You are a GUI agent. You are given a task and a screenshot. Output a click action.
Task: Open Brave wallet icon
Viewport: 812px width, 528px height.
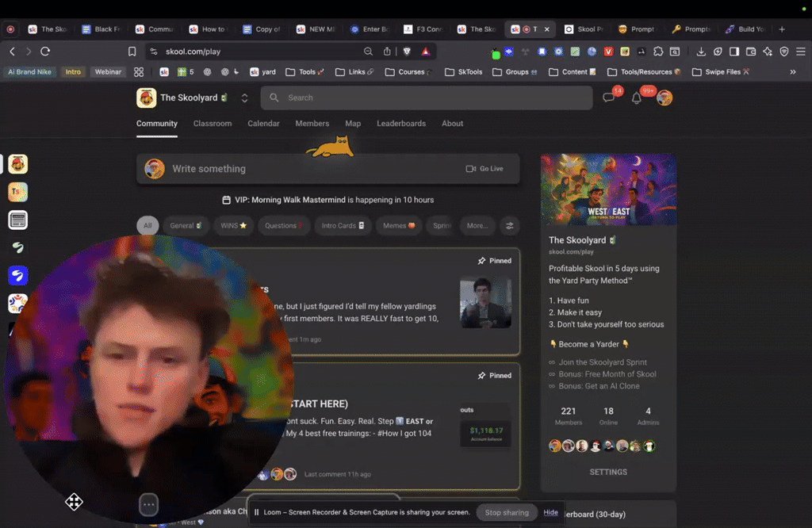coord(751,52)
